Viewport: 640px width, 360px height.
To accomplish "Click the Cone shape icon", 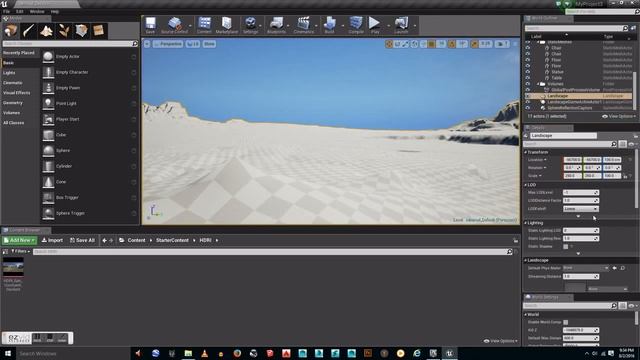I will point(48,182).
